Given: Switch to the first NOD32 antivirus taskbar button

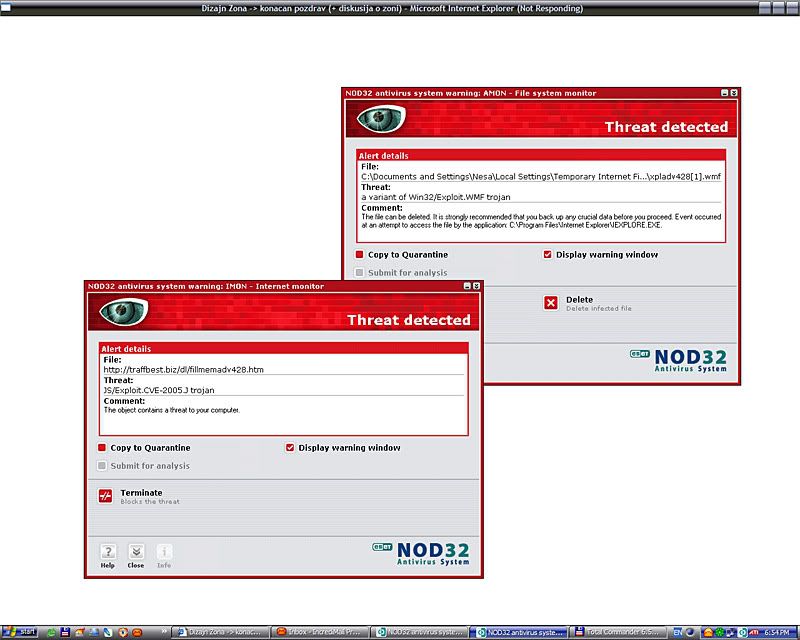Looking at the screenshot, I should (x=419, y=632).
